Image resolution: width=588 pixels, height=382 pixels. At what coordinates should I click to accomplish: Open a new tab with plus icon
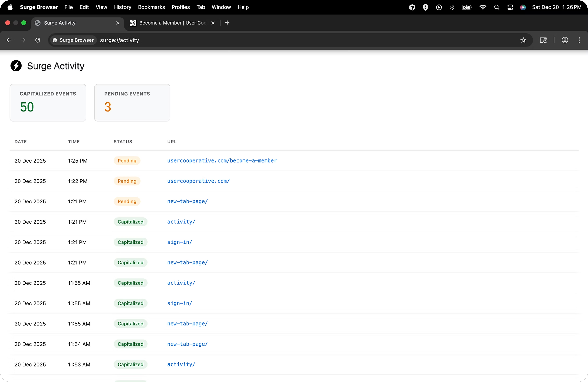(x=227, y=23)
